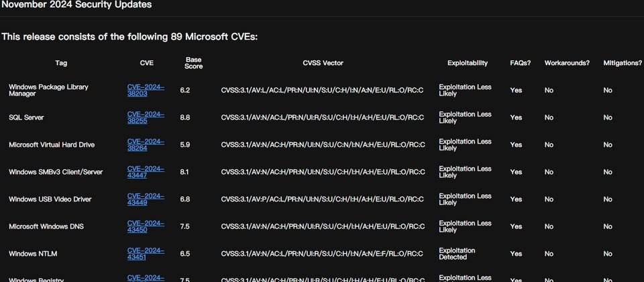Click the Workarounds? column header
This screenshot has height=282, width=644.
pos(568,63)
